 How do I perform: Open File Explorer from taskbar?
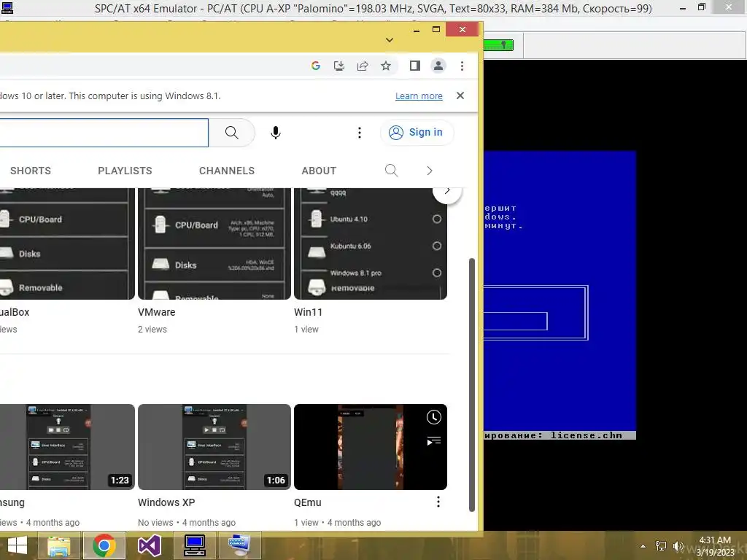click(59, 545)
